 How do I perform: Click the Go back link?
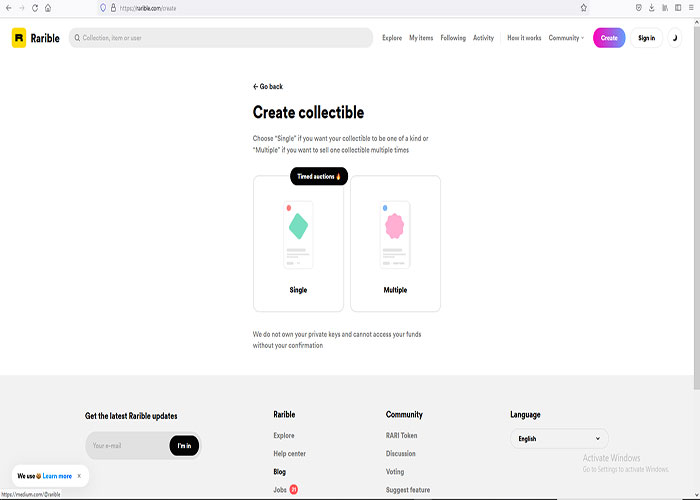coord(268,87)
